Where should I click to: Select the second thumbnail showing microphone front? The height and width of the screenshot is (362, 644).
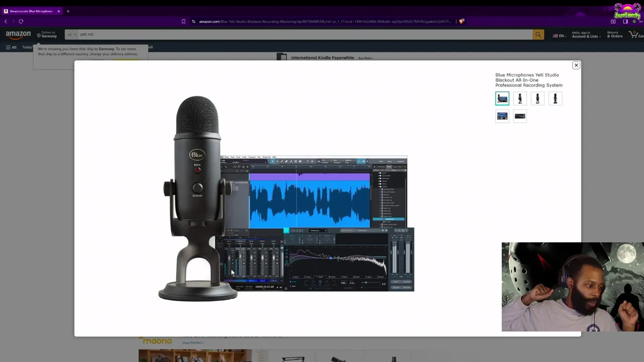coord(520,99)
